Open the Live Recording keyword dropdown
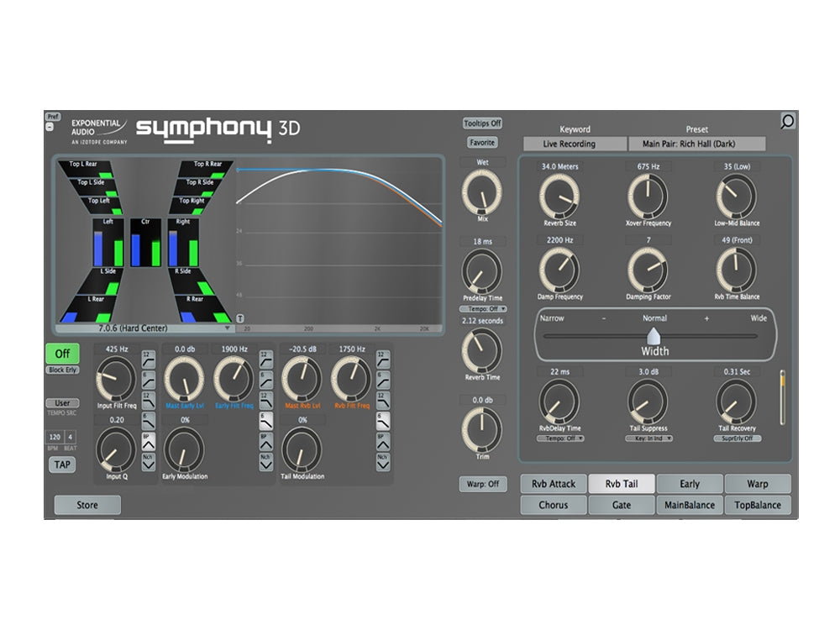Screen dimensions: 840x630 (x=575, y=144)
